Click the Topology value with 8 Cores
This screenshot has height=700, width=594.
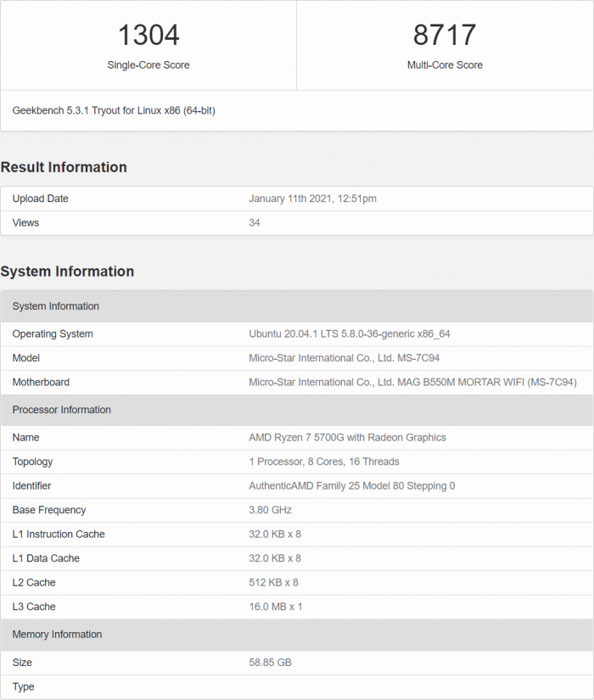(x=324, y=462)
